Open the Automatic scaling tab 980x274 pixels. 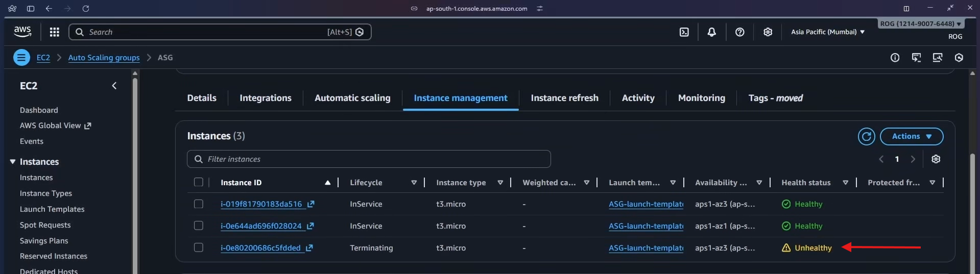(352, 98)
